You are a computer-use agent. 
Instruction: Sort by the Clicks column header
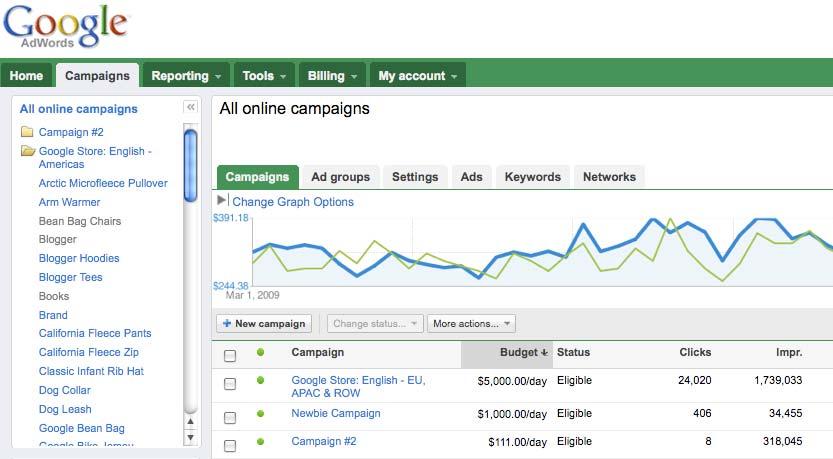pos(695,352)
